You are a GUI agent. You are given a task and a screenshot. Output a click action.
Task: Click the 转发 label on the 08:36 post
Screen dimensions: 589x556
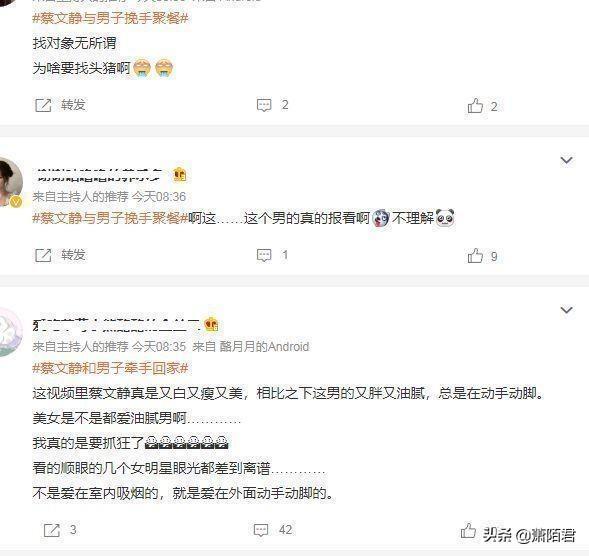tap(74, 255)
